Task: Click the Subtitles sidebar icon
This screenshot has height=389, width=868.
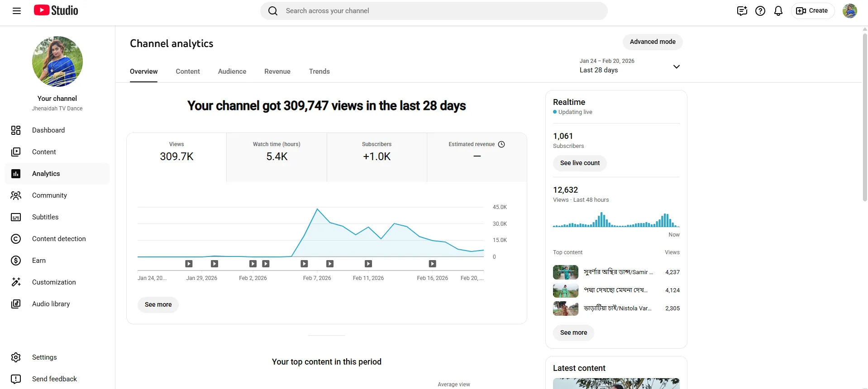Action: tap(16, 217)
